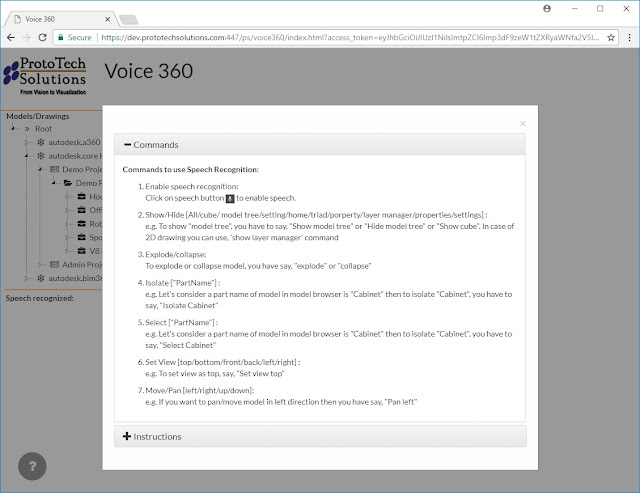Click the autodesk.bim360 snowflake icon
The width and height of the screenshot is (640, 493).
click(x=41, y=278)
